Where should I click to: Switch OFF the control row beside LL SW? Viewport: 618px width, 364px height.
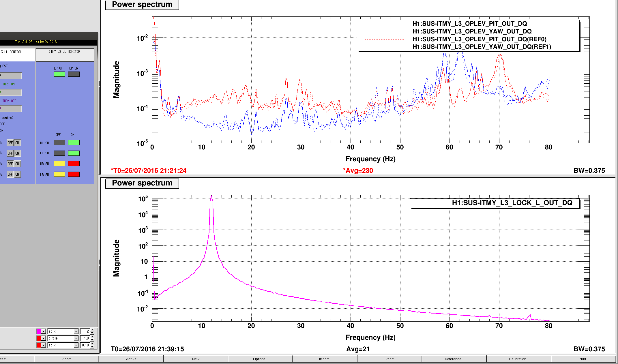pyautogui.click(x=10, y=153)
